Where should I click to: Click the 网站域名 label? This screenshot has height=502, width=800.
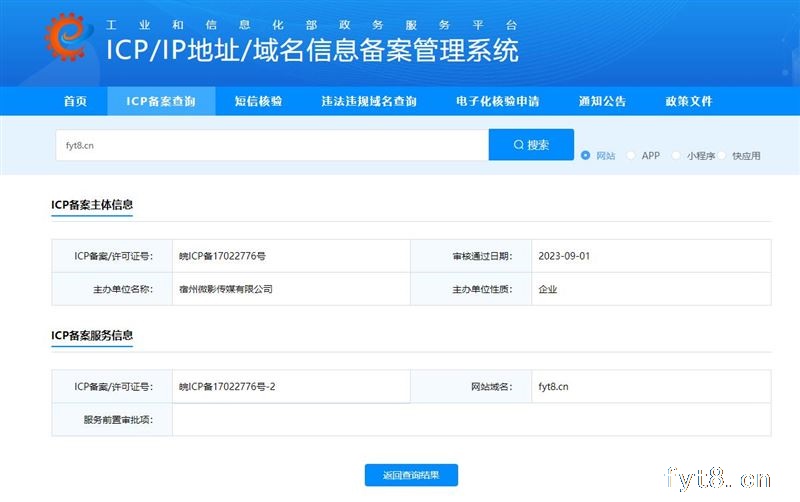pos(492,387)
